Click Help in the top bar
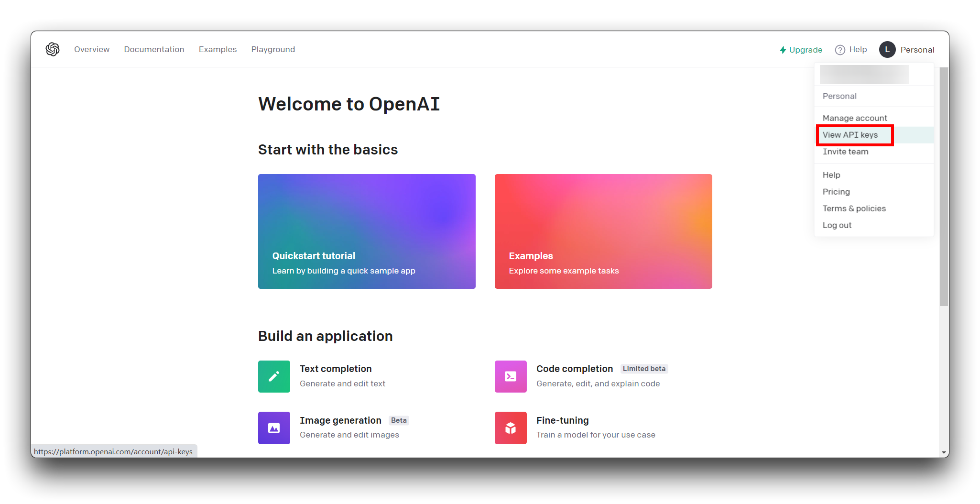Screen dimensions: 980x504 [851, 50]
